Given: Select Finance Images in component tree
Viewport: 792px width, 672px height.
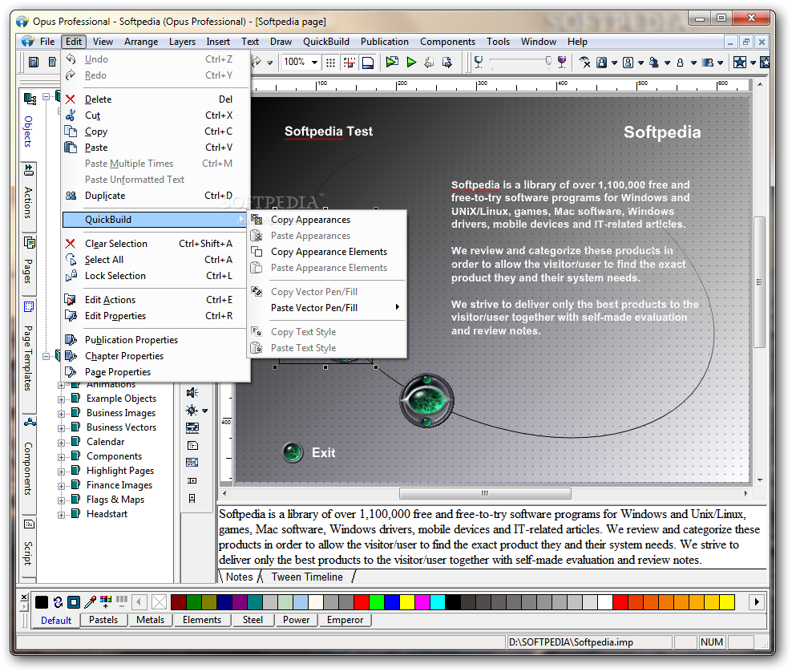Looking at the screenshot, I should click(x=119, y=485).
